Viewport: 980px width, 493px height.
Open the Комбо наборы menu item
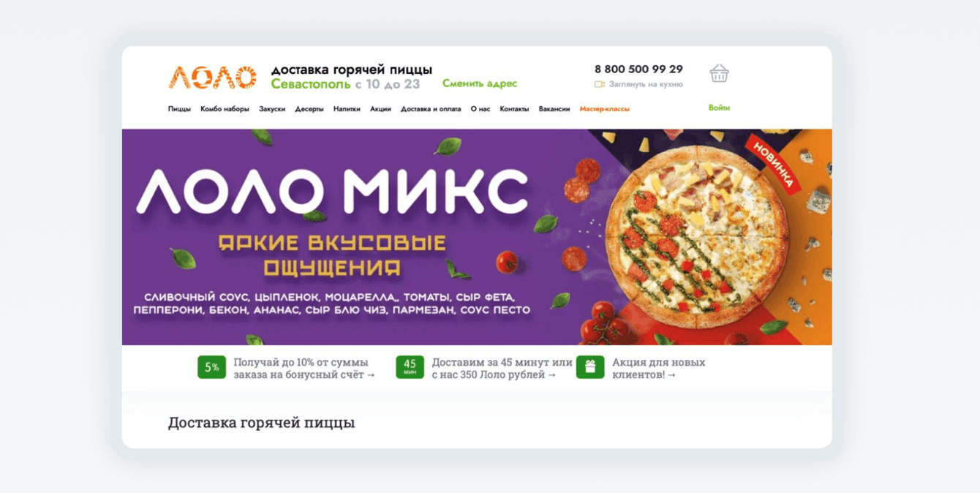225,109
